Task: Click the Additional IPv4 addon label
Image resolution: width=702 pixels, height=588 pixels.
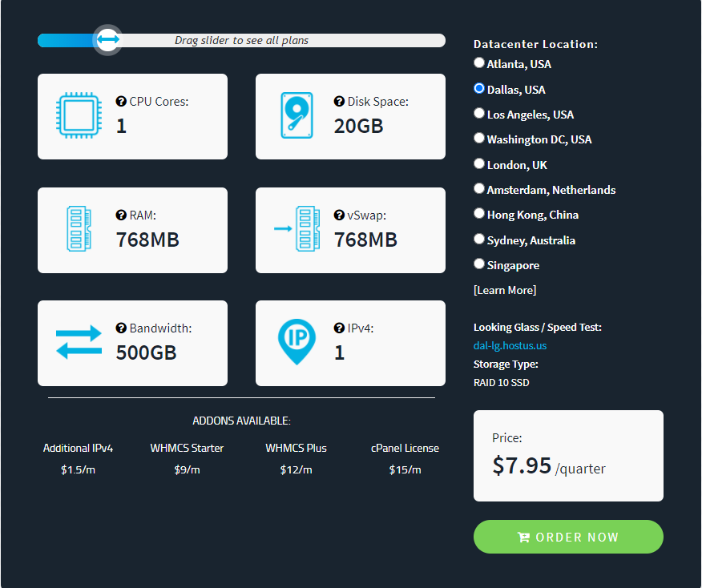Action: click(x=78, y=448)
